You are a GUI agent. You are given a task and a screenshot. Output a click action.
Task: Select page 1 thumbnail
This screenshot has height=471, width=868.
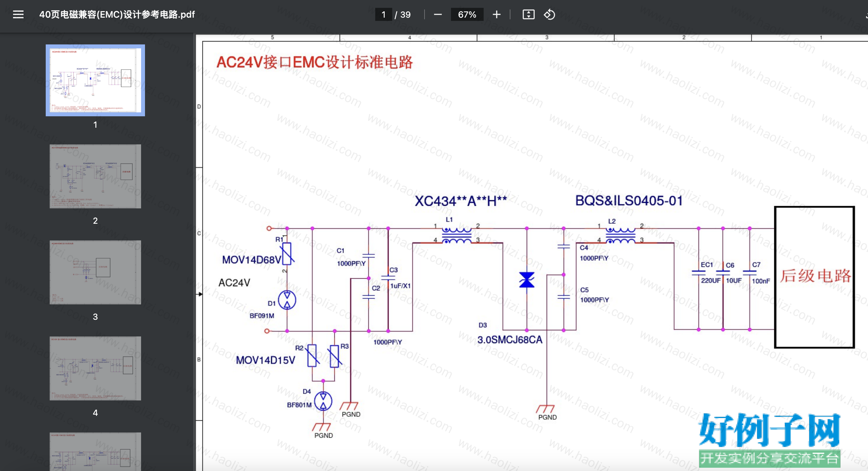pyautogui.click(x=95, y=80)
